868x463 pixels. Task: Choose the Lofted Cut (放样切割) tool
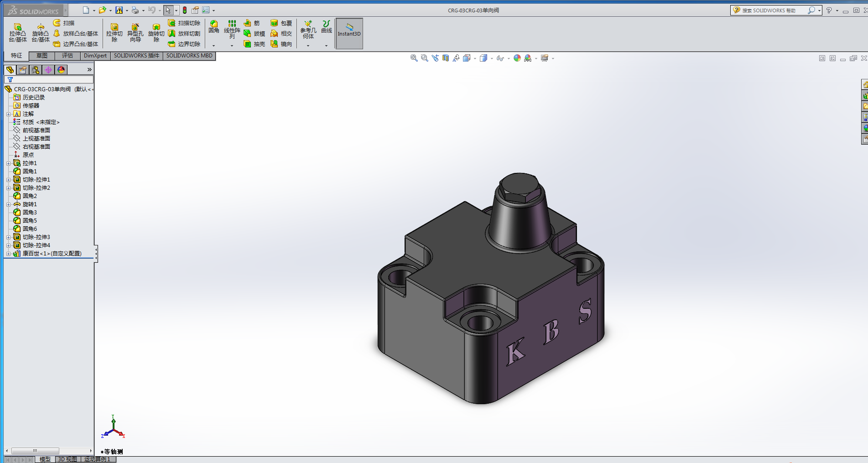click(x=184, y=33)
